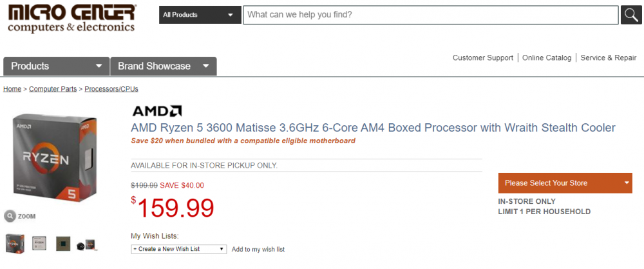644x269 pixels.
Task: Select the Ryzen box front thumbnail
Action: click(x=15, y=244)
